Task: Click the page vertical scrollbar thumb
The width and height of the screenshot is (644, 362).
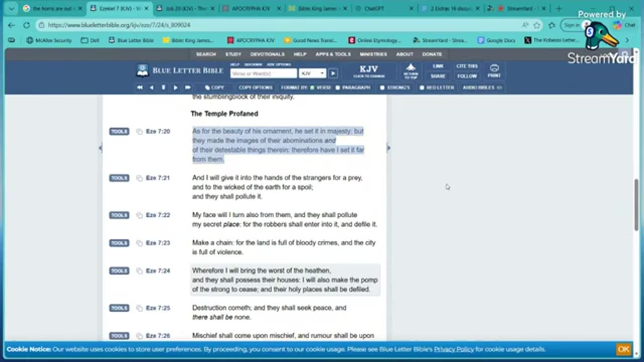Action: click(x=637, y=205)
